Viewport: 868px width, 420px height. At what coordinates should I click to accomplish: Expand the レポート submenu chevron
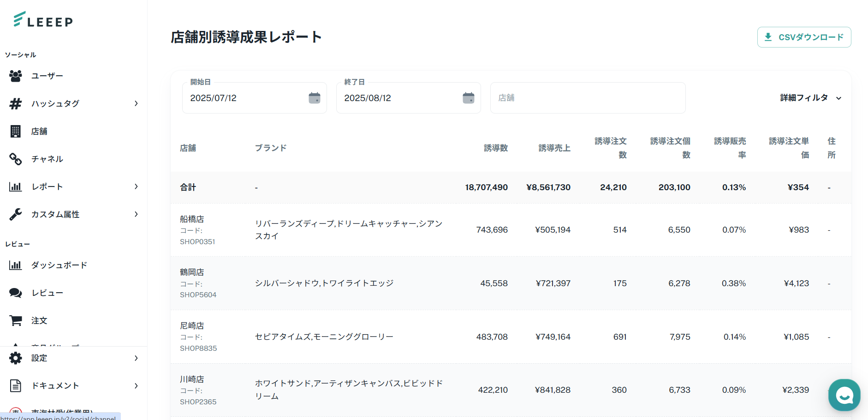tap(136, 186)
